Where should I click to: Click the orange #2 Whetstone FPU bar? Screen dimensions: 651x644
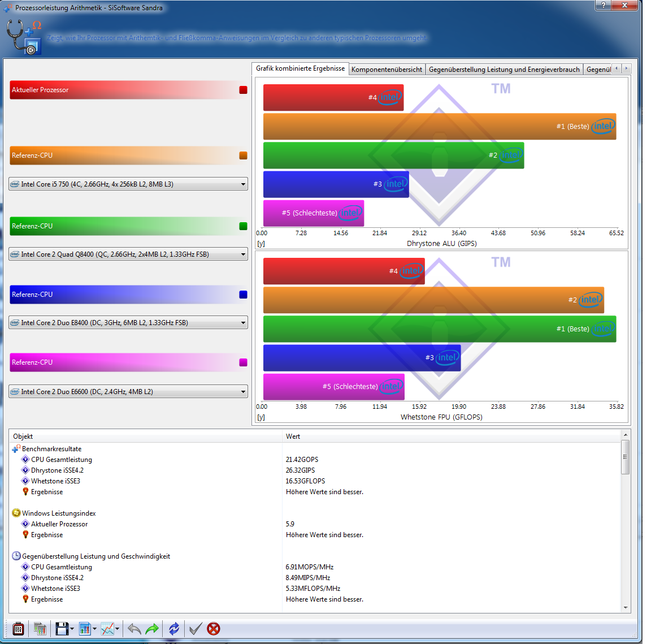[433, 300]
